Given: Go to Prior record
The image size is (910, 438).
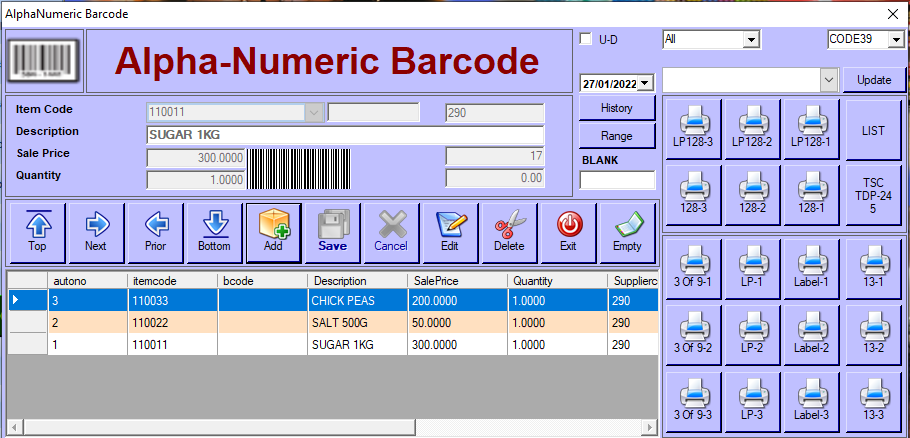Looking at the screenshot, I should (155, 224).
